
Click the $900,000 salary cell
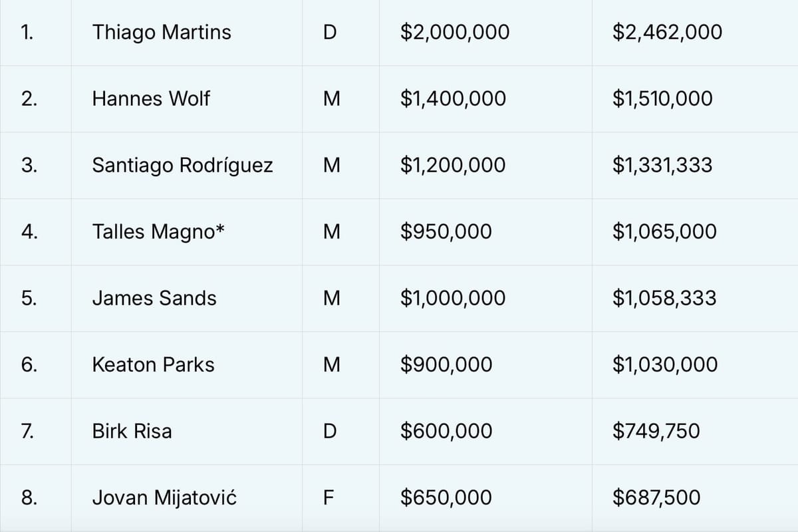pyautogui.click(x=446, y=364)
